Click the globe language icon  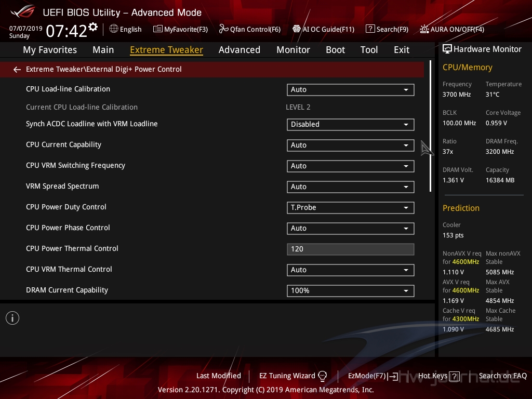(x=114, y=29)
